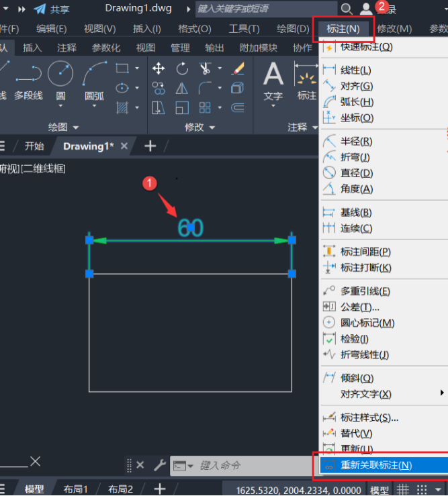The image size is (448, 496).
Task: Expand the 绘图 panel dropdown
Action: click(63, 127)
